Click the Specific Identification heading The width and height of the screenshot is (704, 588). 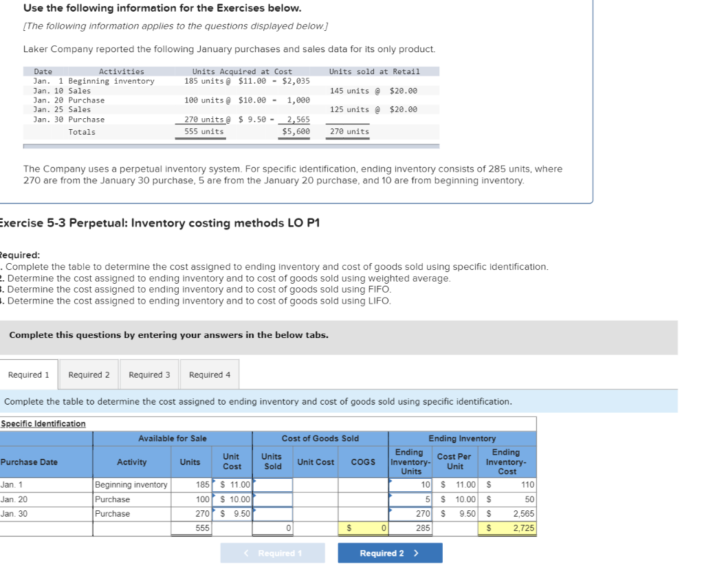(43, 423)
